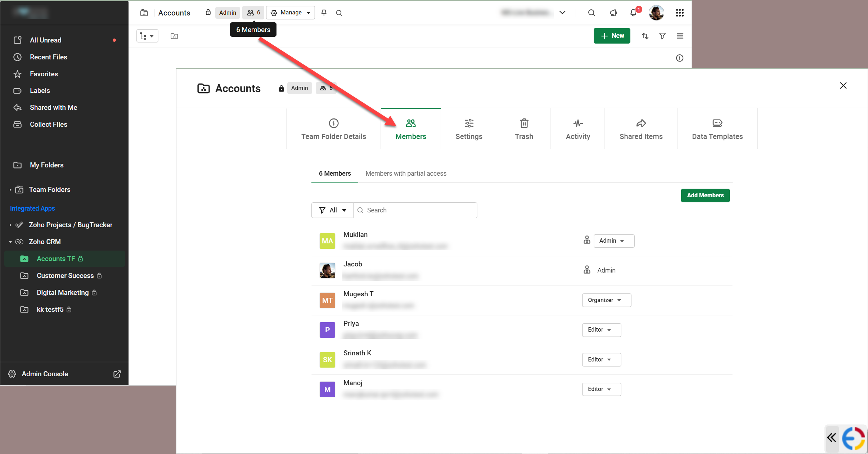Open Members with partial access tab
868x454 pixels.
pos(406,174)
